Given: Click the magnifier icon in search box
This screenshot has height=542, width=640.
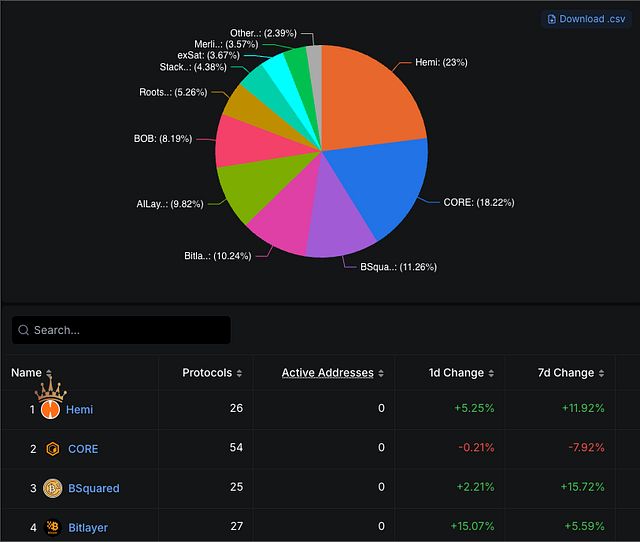Looking at the screenshot, I should 24,330.
